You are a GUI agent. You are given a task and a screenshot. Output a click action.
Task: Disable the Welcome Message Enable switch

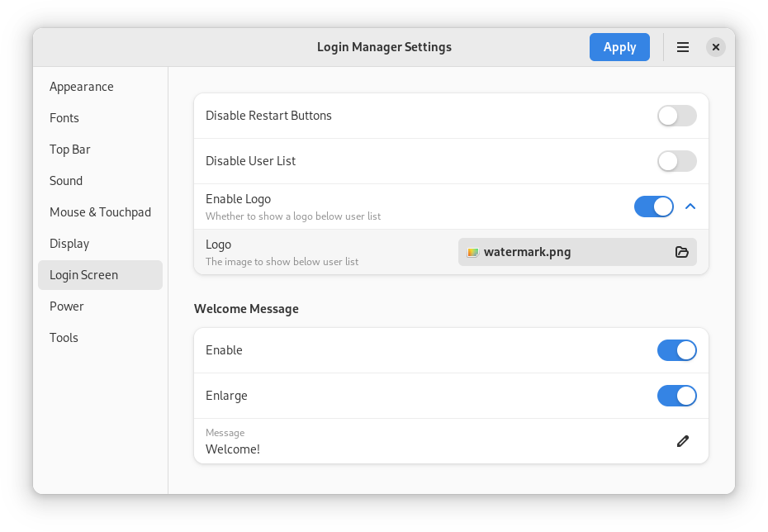pos(676,350)
